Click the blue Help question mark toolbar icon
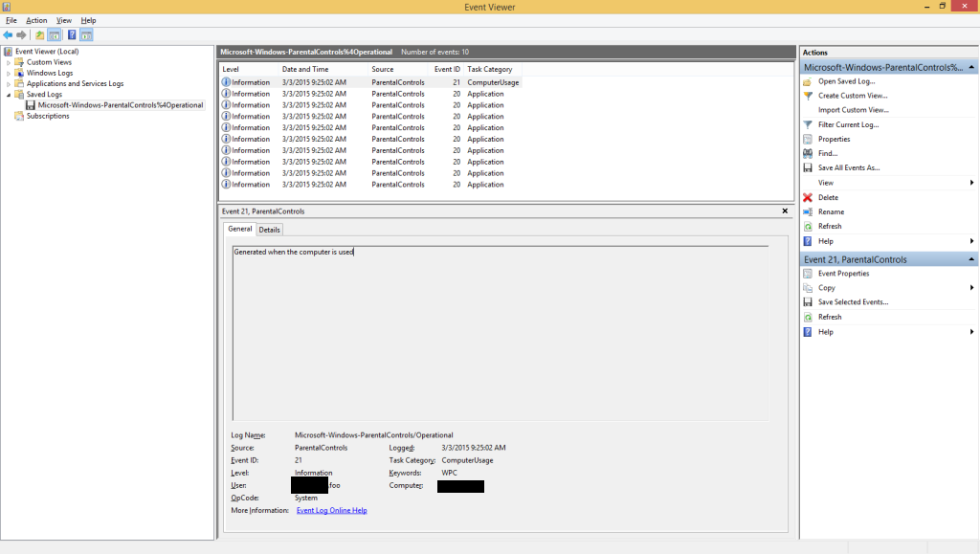The width and height of the screenshot is (980, 554). (x=72, y=35)
